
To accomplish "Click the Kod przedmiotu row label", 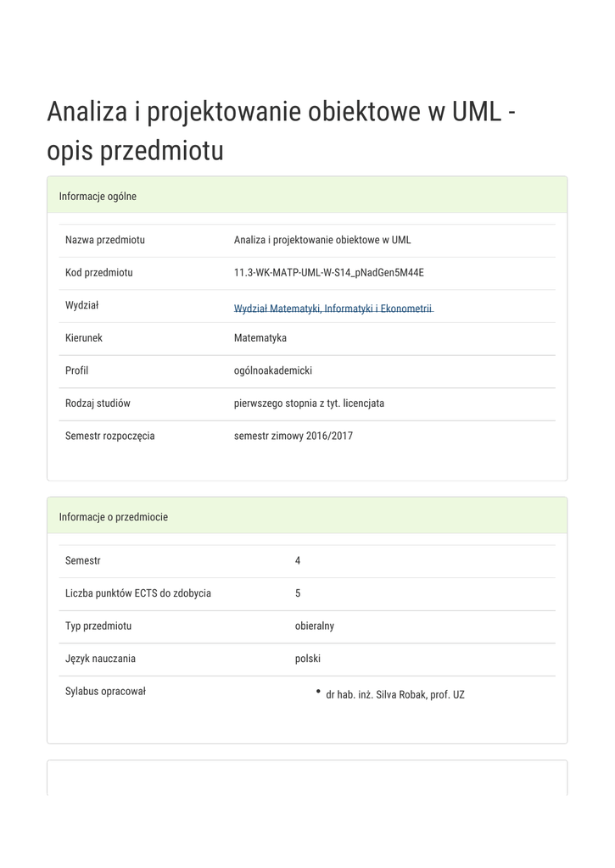I will pyautogui.click(x=99, y=273).
